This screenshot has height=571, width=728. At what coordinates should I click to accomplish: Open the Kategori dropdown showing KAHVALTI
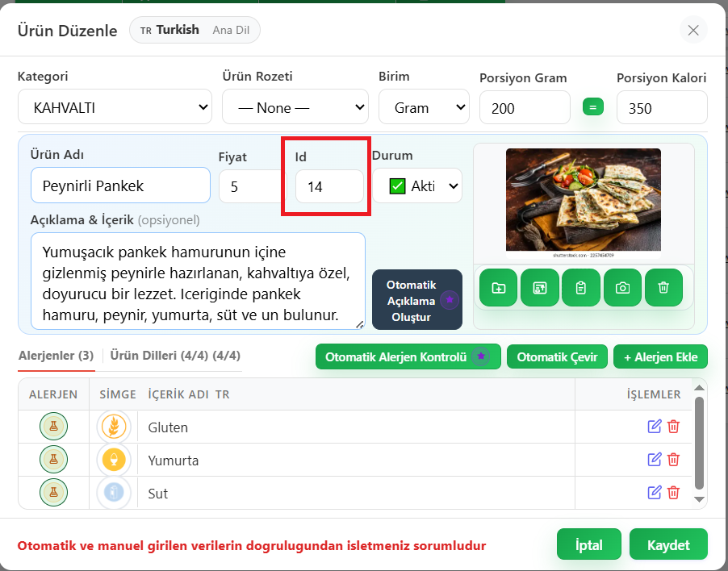pyautogui.click(x=114, y=106)
